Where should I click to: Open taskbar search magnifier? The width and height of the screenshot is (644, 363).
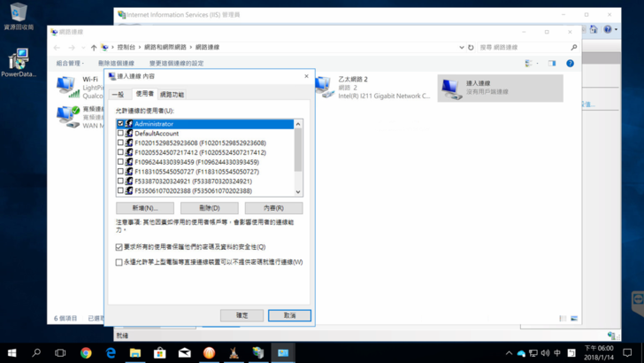[36, 352]
